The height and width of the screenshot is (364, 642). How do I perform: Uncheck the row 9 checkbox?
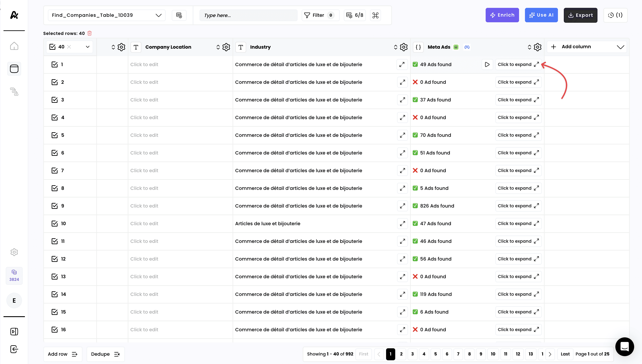click(55, 206)
